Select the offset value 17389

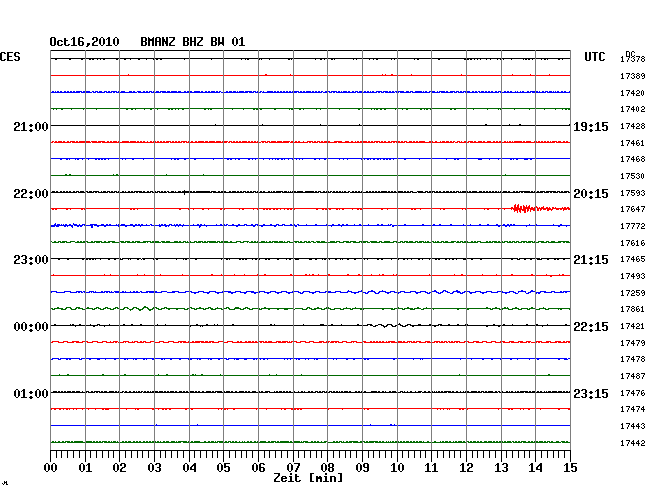[x=633, y=76]
